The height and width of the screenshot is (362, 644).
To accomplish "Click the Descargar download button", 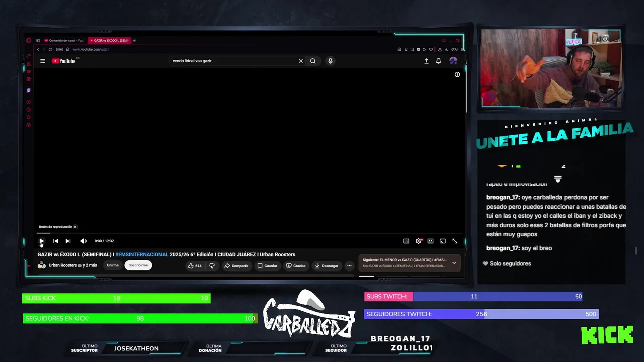I will tap(327, 266).
